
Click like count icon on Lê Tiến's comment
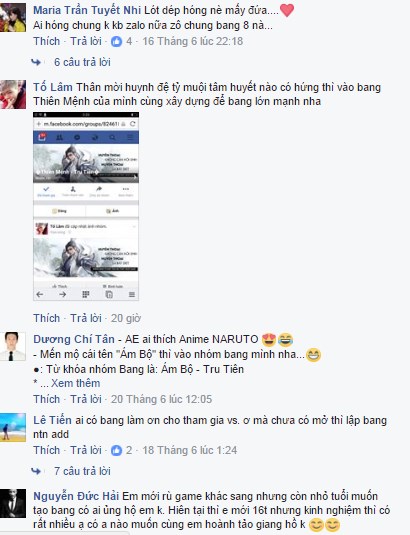point(116,450)
